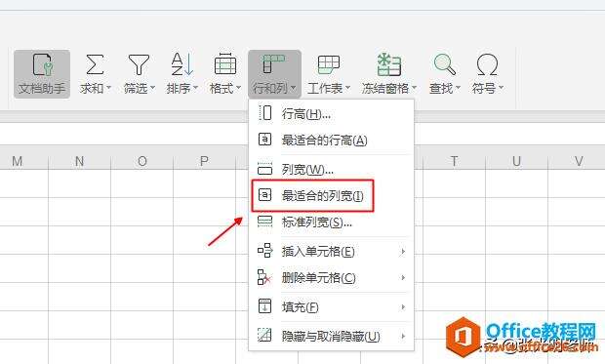The width and height of the screenshot is (605, 364).
Task: Choose 行高(H)... from the menu
Action: pos(332,114)
